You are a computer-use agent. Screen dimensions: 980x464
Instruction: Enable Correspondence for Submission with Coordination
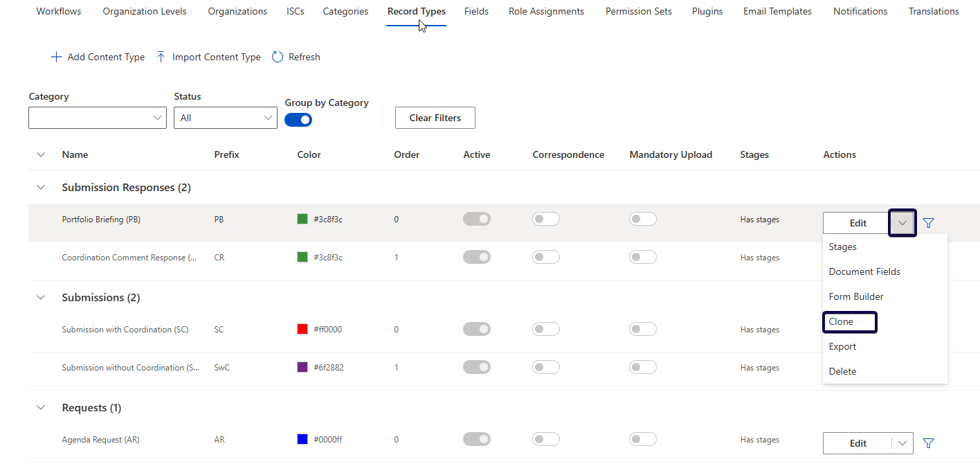546,330
